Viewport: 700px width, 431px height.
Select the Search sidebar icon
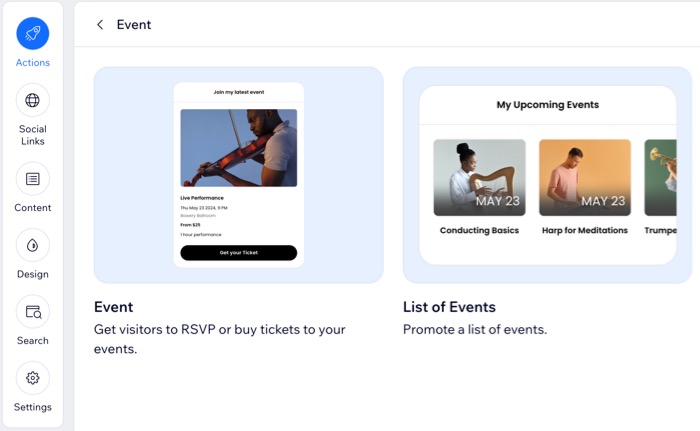coord(33,312)
